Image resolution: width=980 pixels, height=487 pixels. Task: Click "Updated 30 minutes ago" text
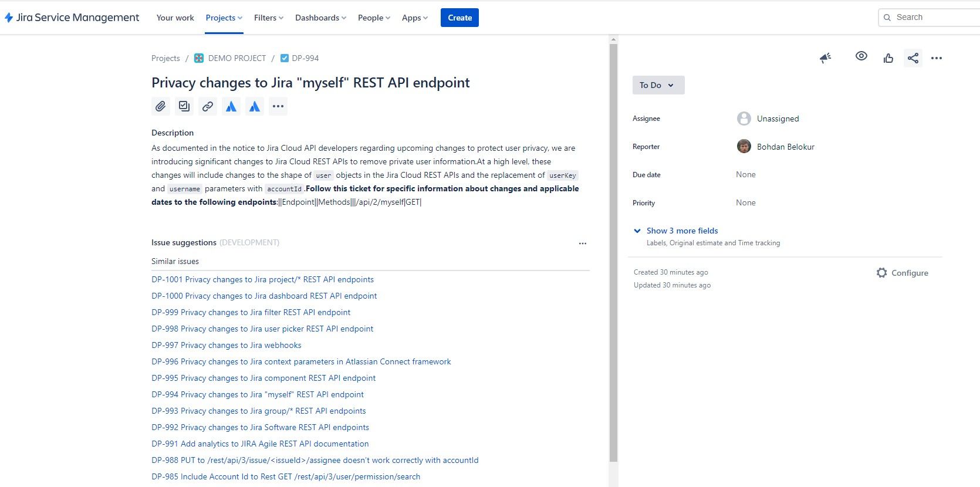tap(672, 285)
